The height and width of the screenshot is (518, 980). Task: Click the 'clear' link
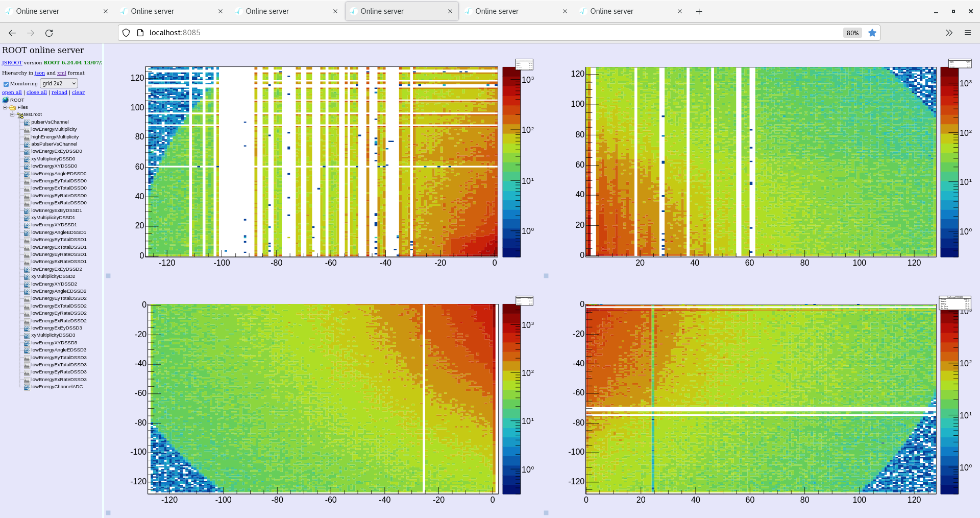78,92
